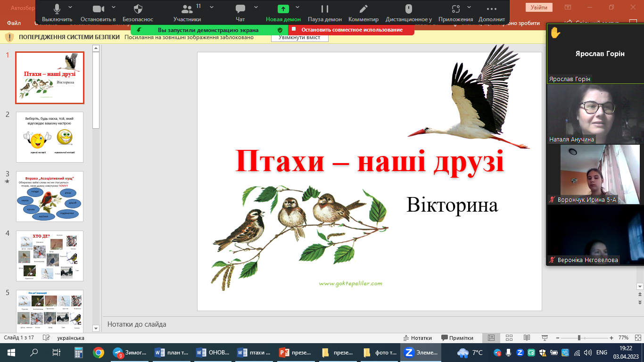Click Остановить совместное использование button

click(x=351, y=30)
